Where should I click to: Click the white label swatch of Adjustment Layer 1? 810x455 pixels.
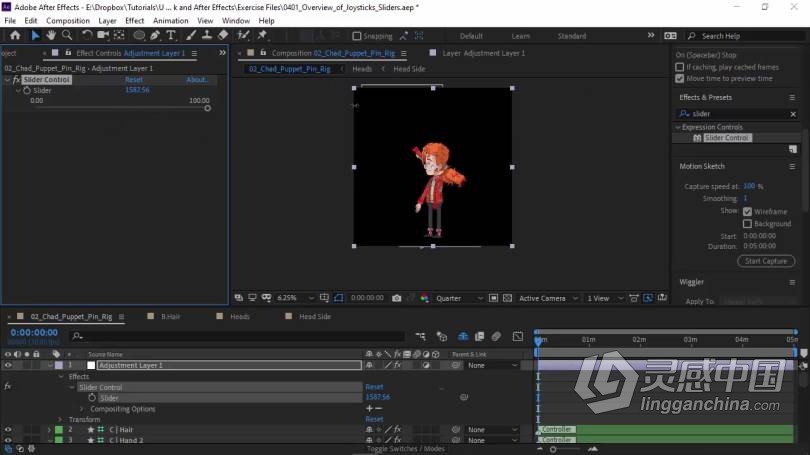tap(91, 365)
